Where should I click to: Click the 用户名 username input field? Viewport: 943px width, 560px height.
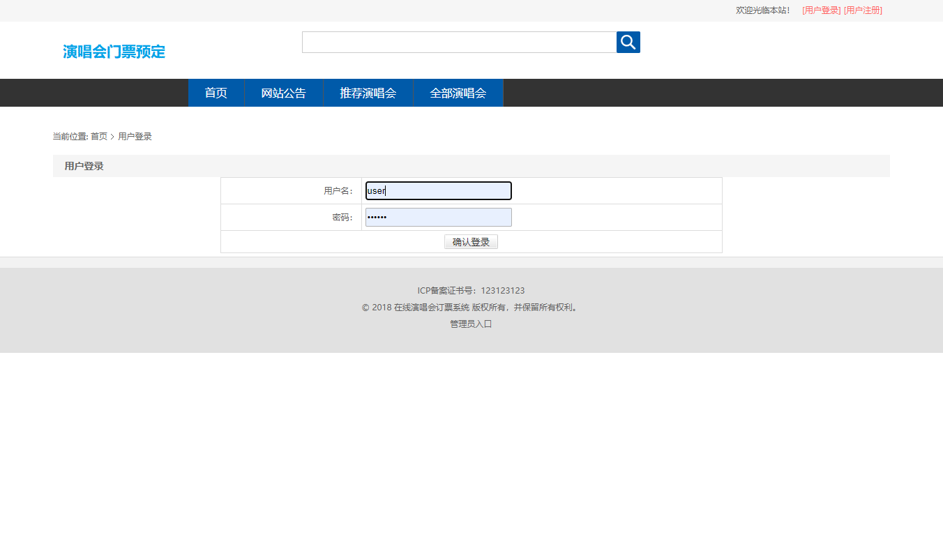[x=438, y=190]
